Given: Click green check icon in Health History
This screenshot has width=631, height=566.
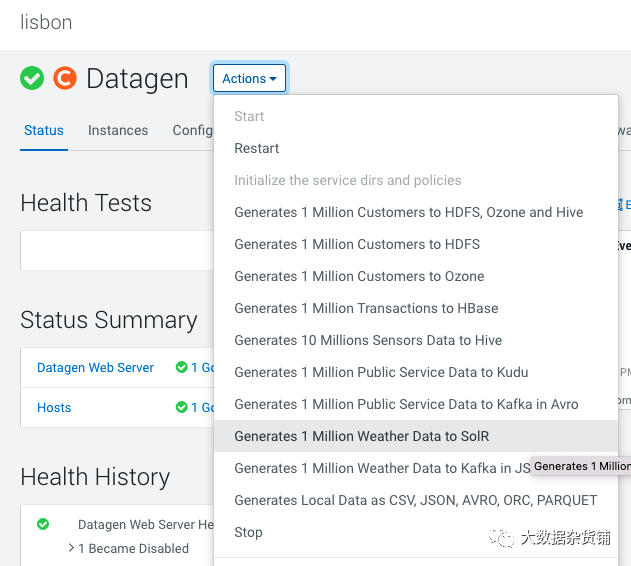Looking at the screenshot, I should pyautogui.click(x=43, y=524).
